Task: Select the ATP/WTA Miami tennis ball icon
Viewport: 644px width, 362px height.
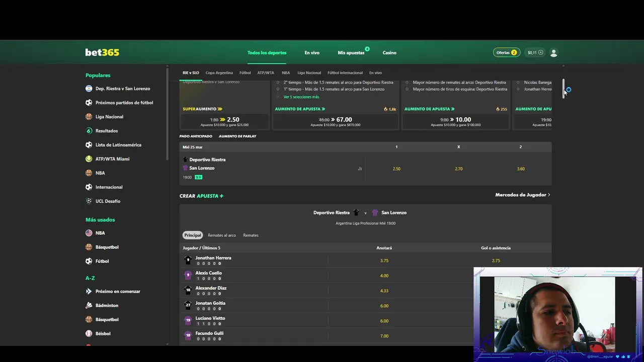Action: [89, 159]
